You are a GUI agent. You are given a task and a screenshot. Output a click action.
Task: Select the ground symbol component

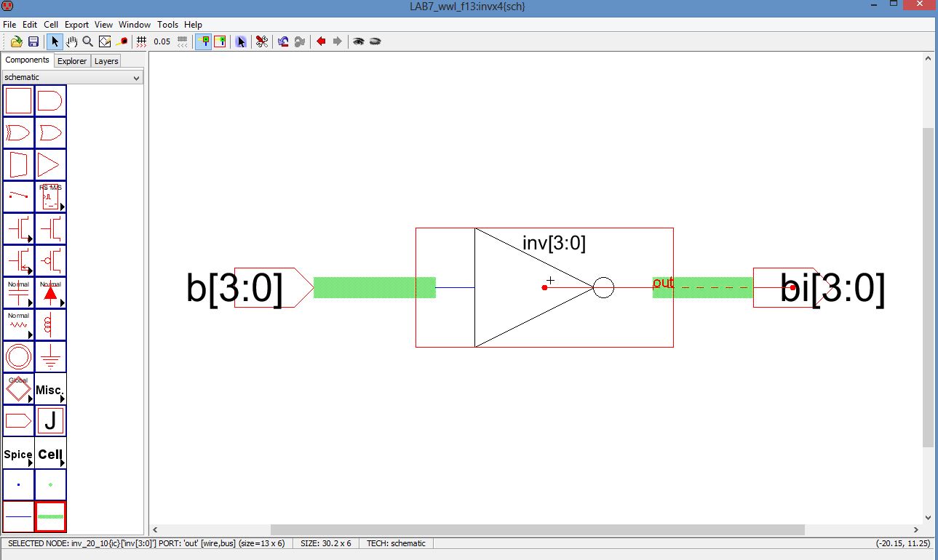click(x=50, y=357)
